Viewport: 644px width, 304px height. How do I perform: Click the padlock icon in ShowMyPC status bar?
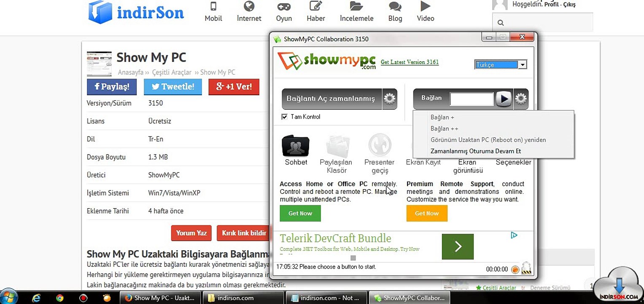tap(526, 268)
